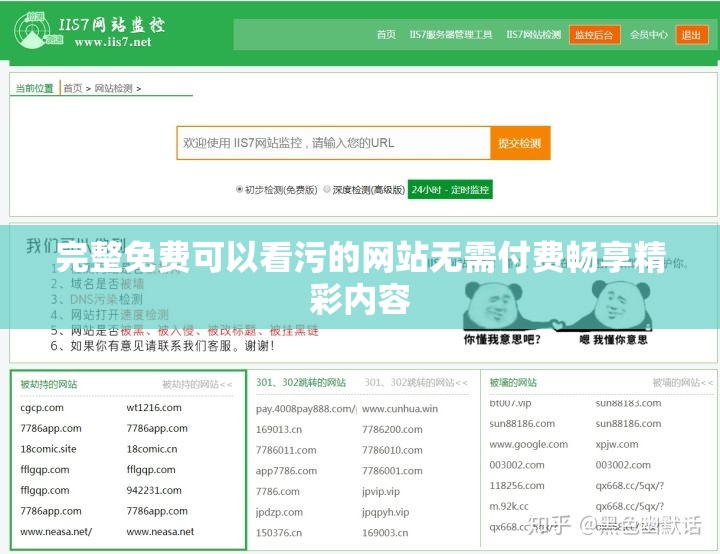Viewport: 720px width, 554px height.
Task: Click the 7786011.com entry
Action: [x=286, y=450]
